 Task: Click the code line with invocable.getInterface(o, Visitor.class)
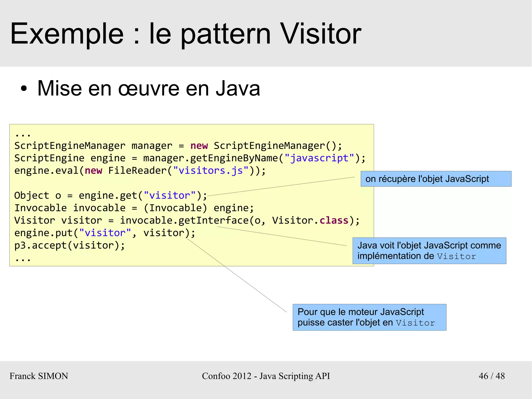[187, 221]
